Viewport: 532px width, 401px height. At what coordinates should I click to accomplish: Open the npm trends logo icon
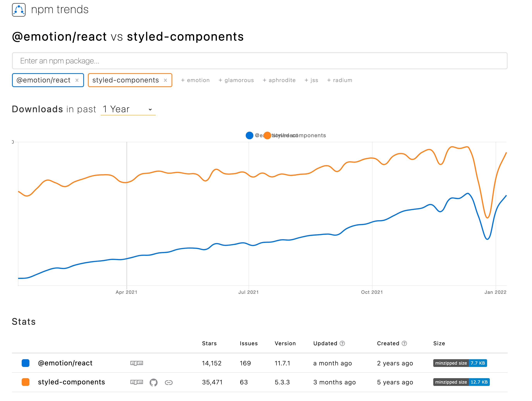19,10
